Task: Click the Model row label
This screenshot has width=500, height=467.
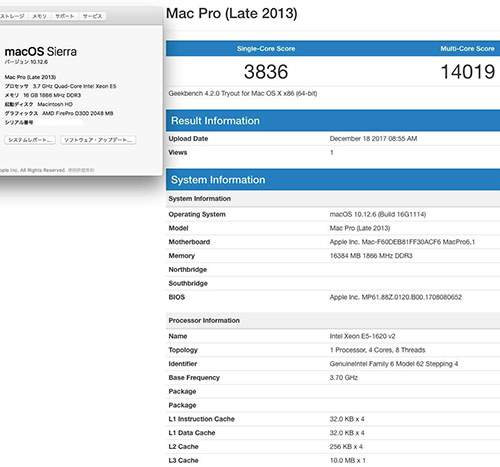Action: pyautogui.click(x=178, y=228)
